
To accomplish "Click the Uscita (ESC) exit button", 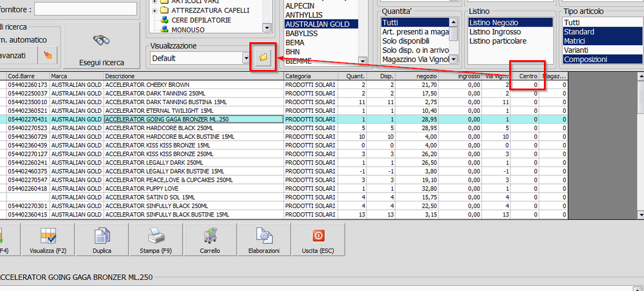I will point(318,240).
